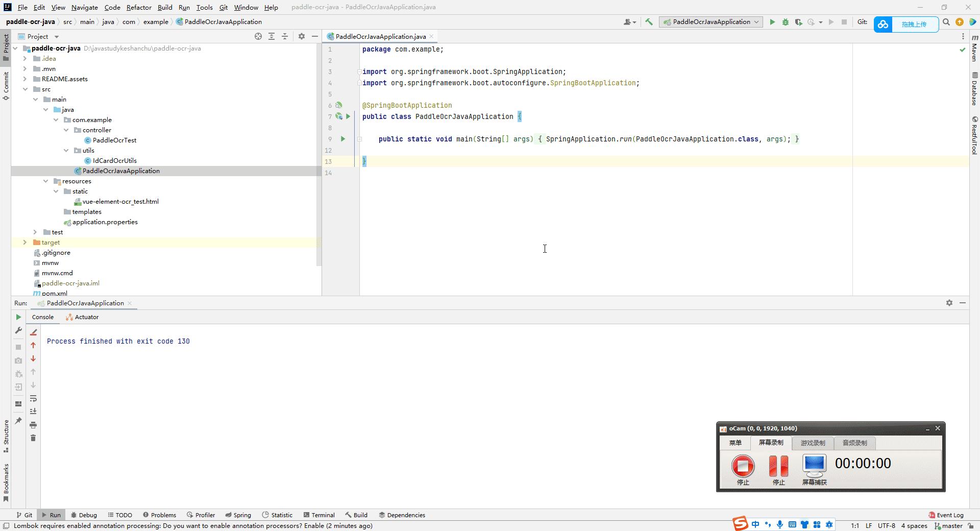Toggle the Structure tool window on left
Image resolution: width=980 pixels, height=531 pixels.
6,436
